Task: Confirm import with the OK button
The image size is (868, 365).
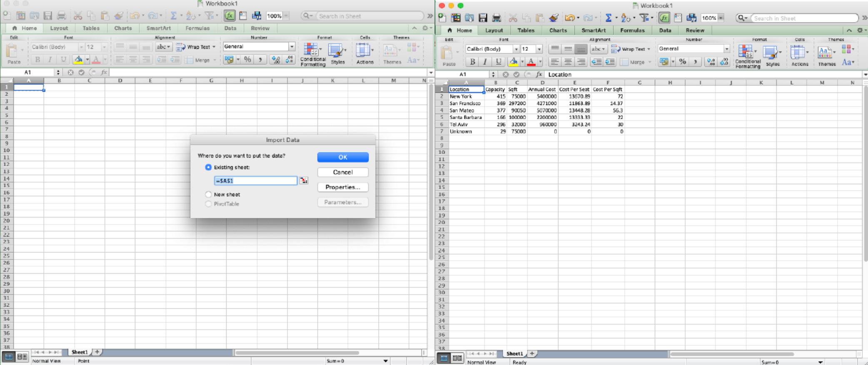Action: coord(343,157)
